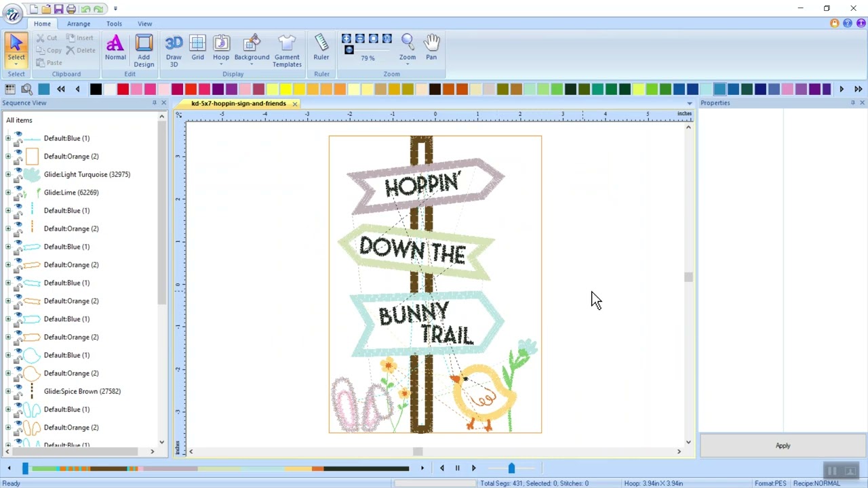Click the Delete button
Viewport: 868px width, 488px height.
[x=81, y=50]
